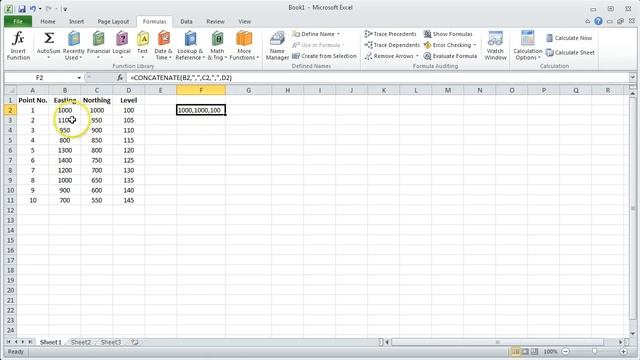Click inside the formula bar text
The height and width of the screenshot is (360, 640).
click(x=181, y=78)
